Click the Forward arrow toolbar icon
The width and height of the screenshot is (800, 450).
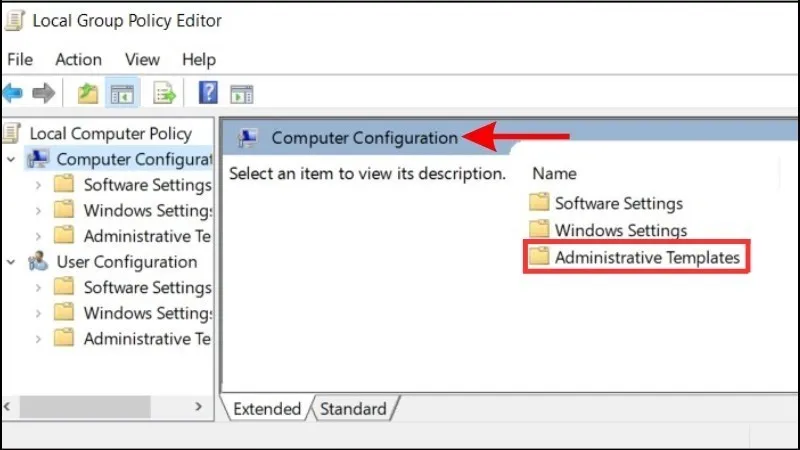coord(43,93)
